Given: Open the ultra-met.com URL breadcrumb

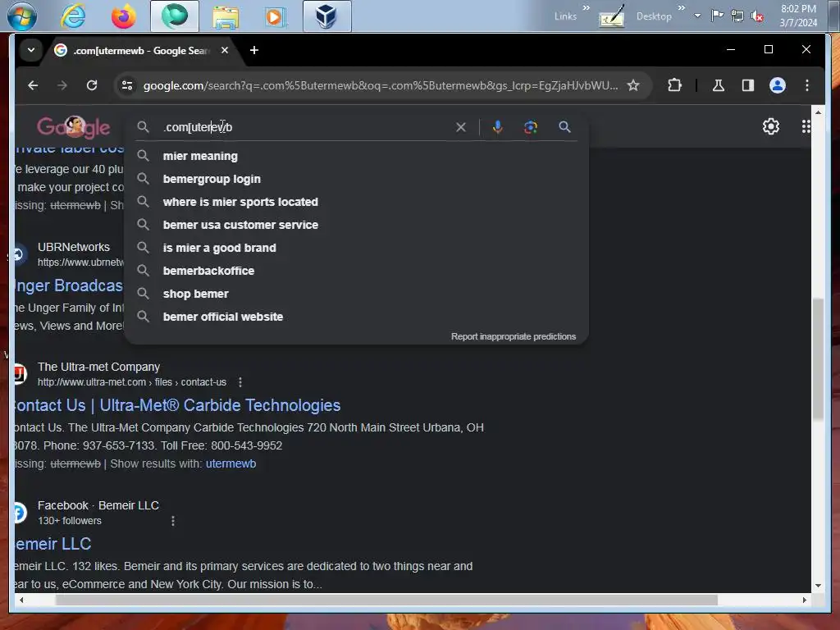Looking at the screenshot, I should [x=132, y=382].
